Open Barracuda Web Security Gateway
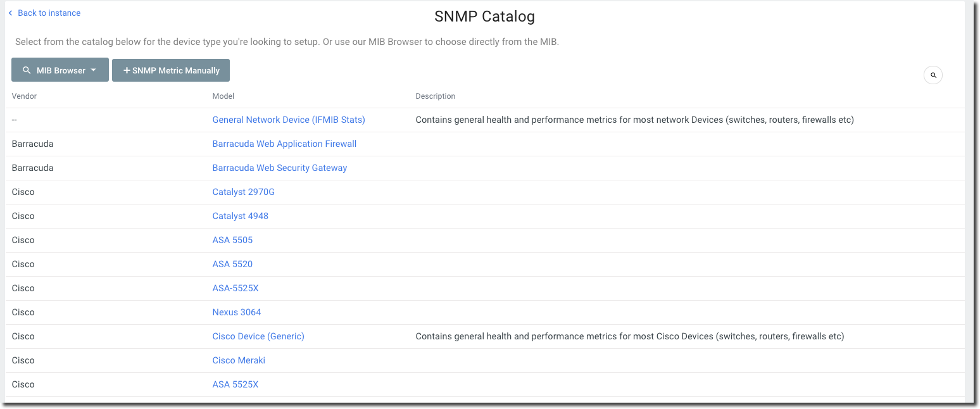980x409 pixels. click(x=280, y=168)
